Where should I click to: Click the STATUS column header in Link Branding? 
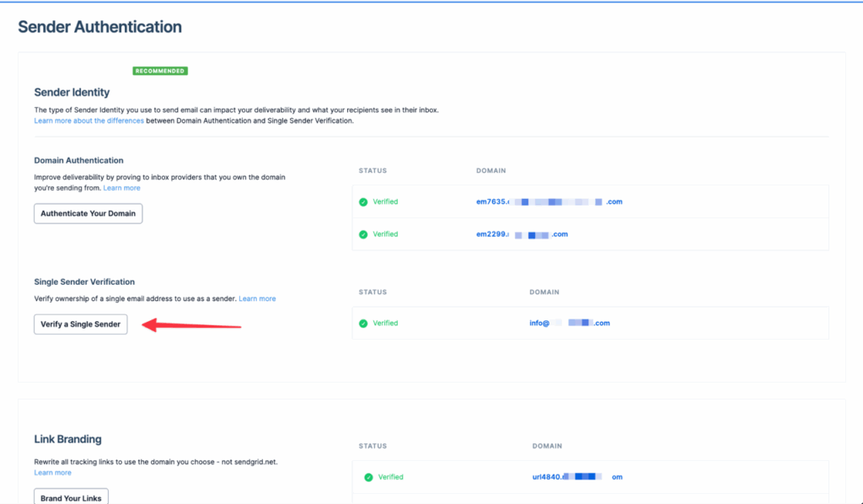click(373, 446)
